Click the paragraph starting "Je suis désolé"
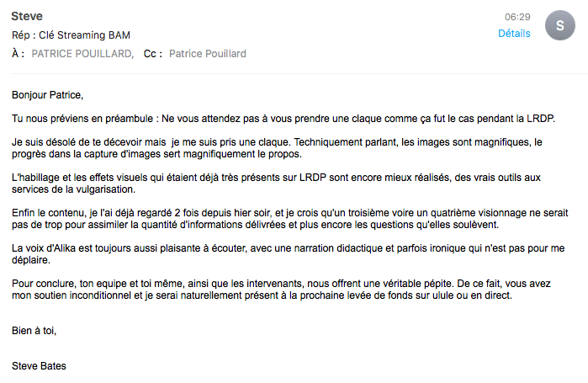Viewport: 588px width, 383px height. (277, 148)
